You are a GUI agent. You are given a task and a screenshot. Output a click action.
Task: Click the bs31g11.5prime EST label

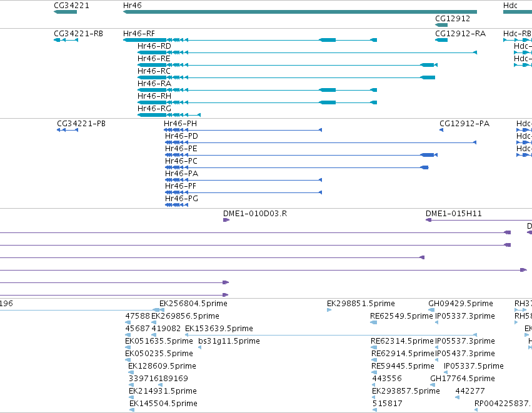click(229, 341)
